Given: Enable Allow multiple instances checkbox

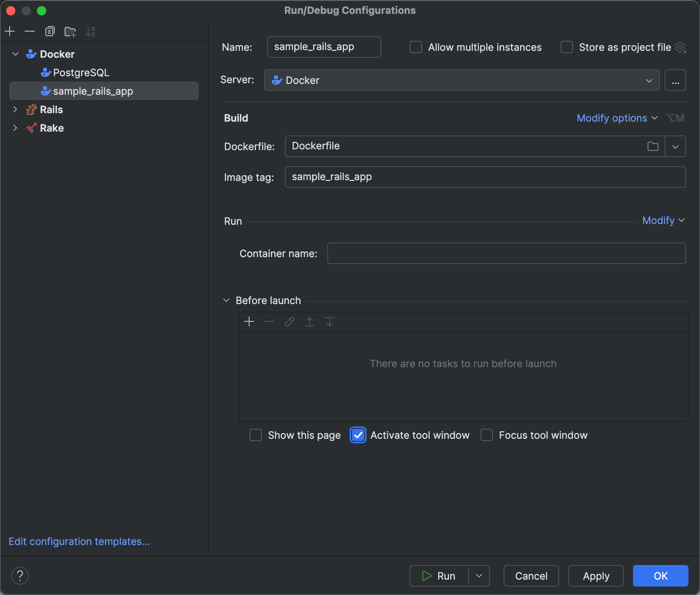Looking at the screenshot, I should [416, 47].
